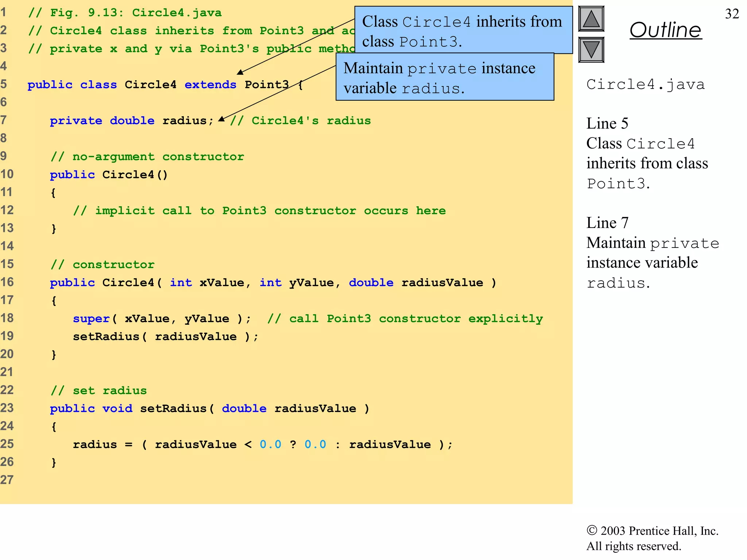Click the 'void' keyword on line 23
Image resolution: width=747 pixels, height=560 pixels.
coord(117,408)
